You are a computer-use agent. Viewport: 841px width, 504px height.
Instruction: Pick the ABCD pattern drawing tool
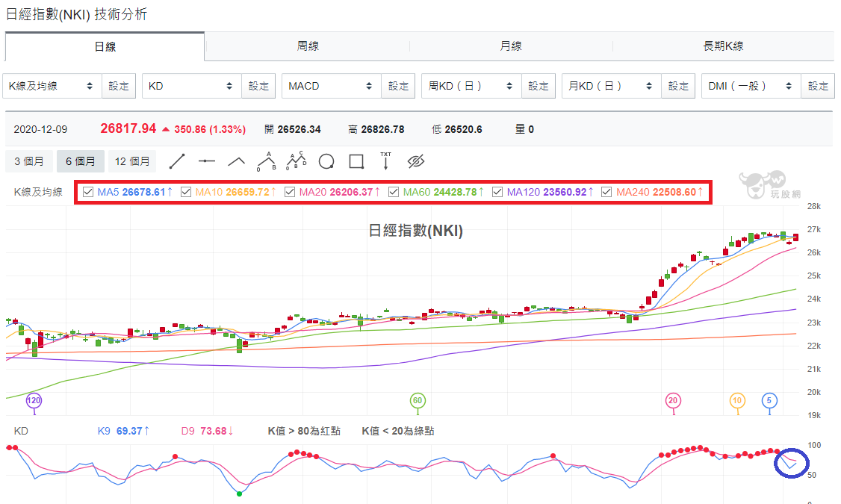[296, 161]
